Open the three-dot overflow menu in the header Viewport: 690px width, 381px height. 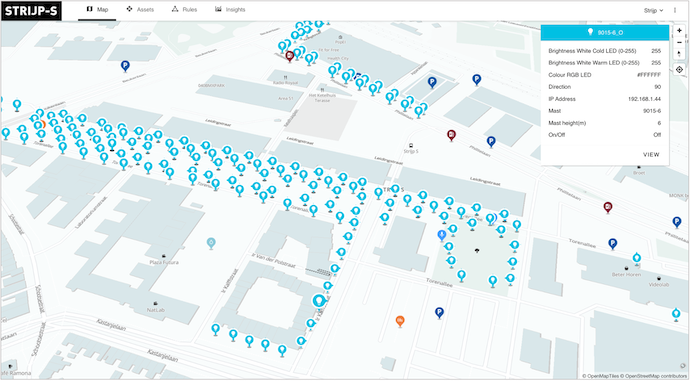click(x=675, y=10)
